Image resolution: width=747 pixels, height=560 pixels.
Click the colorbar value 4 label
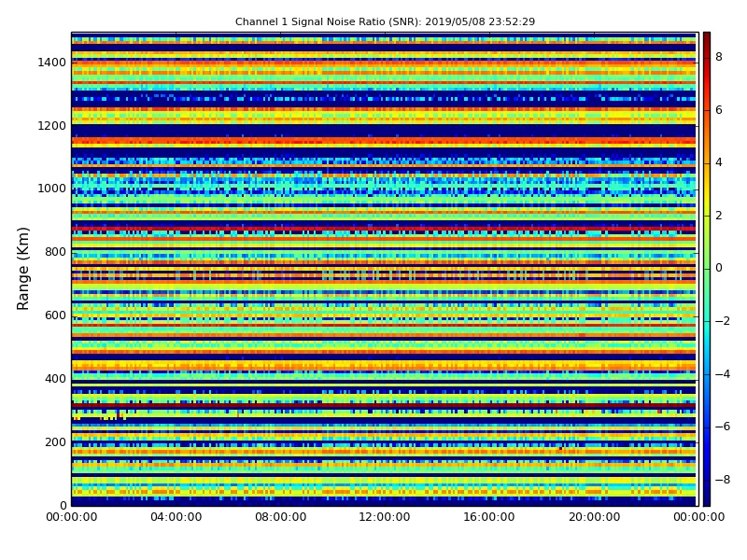(719, 162)
